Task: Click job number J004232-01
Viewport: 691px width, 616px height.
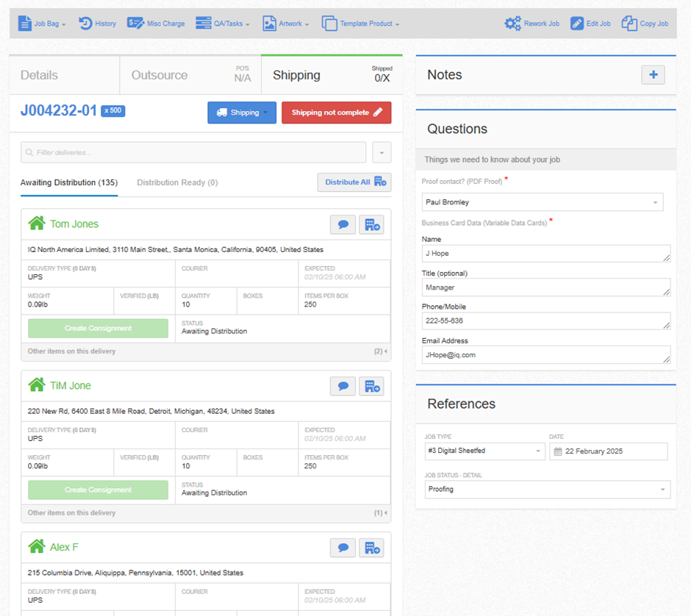Action: pyautogui.click(x=59, y=110)
